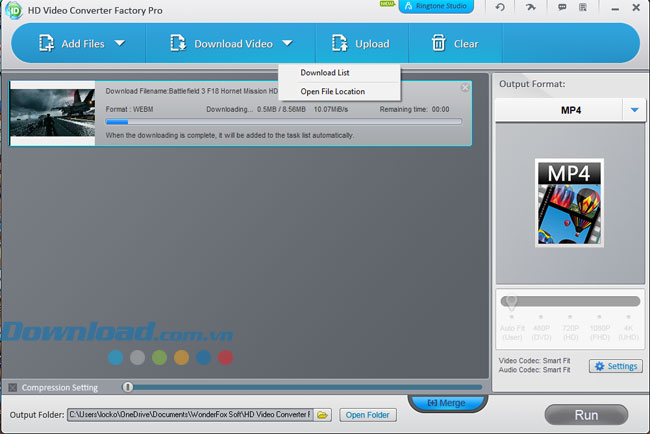The image size is (650, 434).
Task: Minimize the HD Video Converter window
Action: pos(615,8)
